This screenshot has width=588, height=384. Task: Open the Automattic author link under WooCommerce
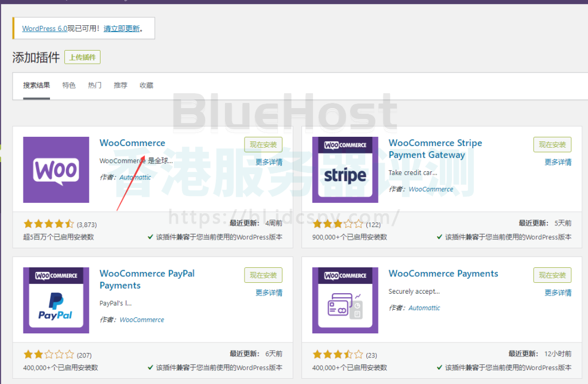(x=135, y=177)
